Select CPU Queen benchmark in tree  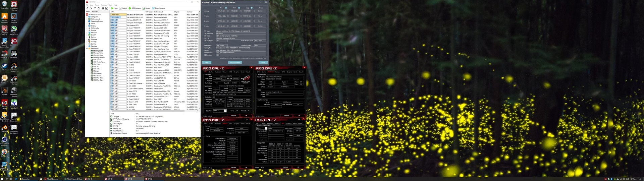(97, 60)
